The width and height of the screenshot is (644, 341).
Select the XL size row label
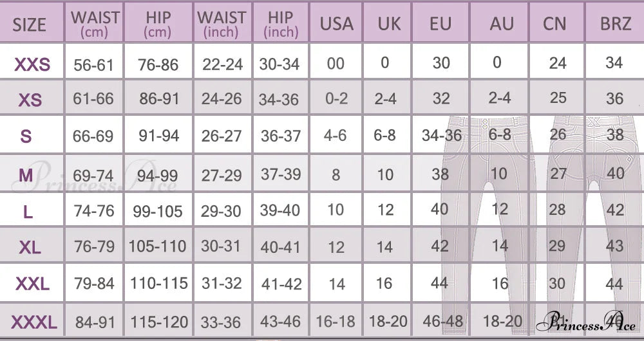pyautogui.click(x=30, y=247)
